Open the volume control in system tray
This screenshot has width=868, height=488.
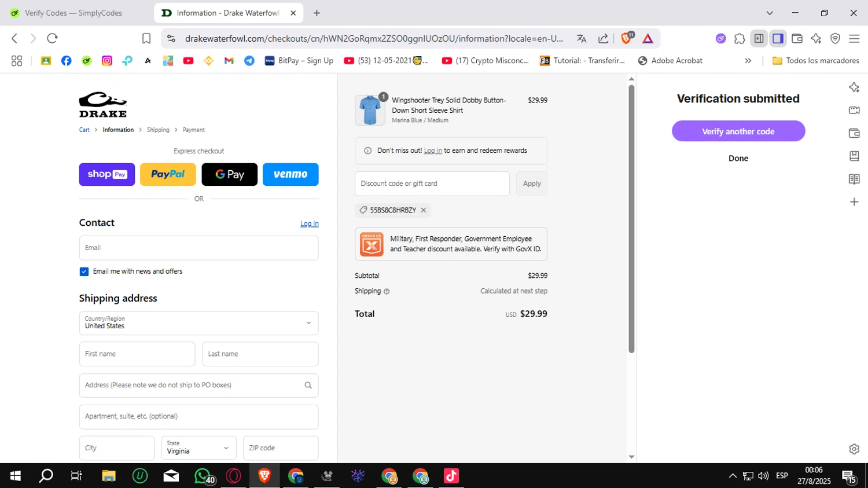click(x=763, y=476)
